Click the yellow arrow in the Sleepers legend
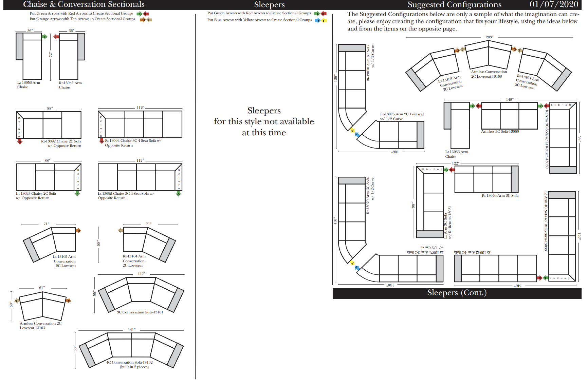The height and width of the screenshot is (387, 588). (324, 20)
